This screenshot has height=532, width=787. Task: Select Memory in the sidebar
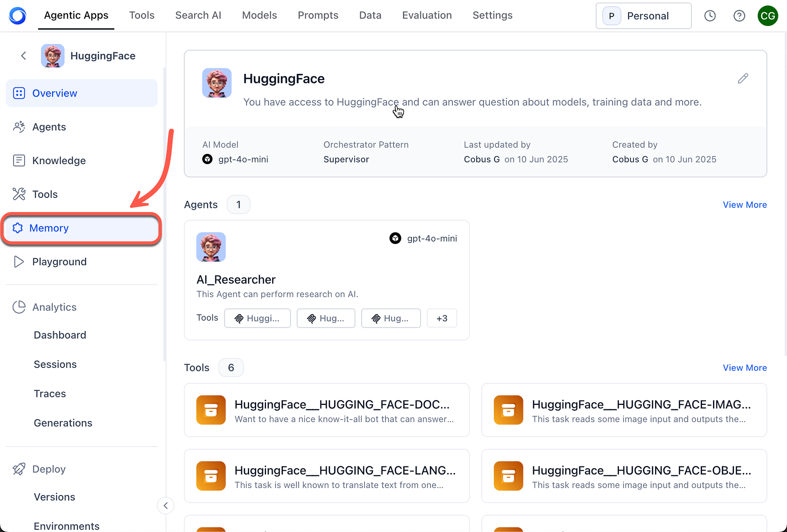(49, 228)
